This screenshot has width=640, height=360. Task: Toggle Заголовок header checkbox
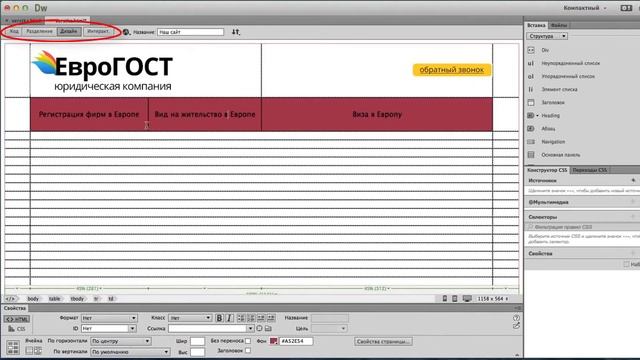click(x=248, y=351)
